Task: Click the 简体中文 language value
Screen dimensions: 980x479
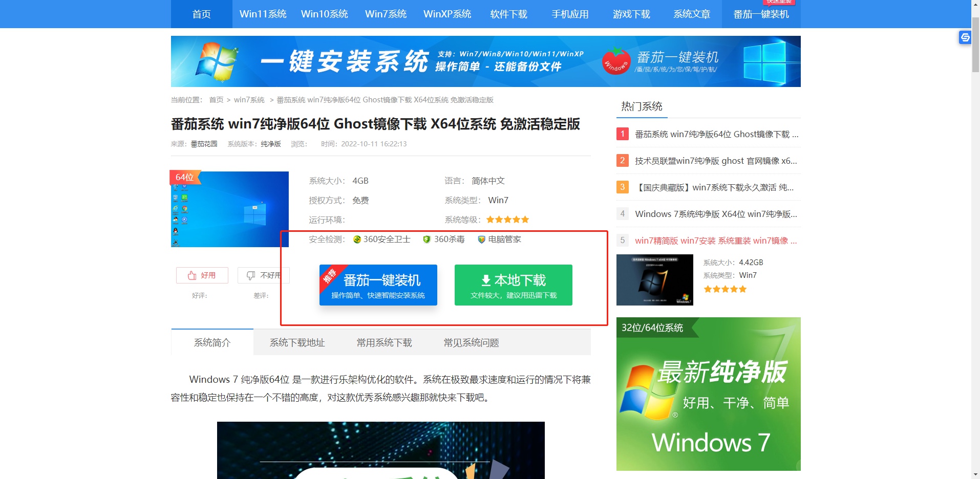Action: point(488,181)
